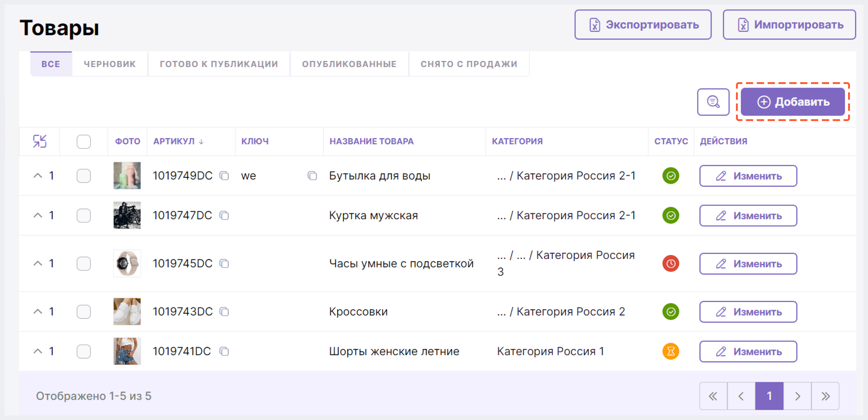Select page 1 in pagination
The height and width of the screenshot is (420, 868).
769,396
